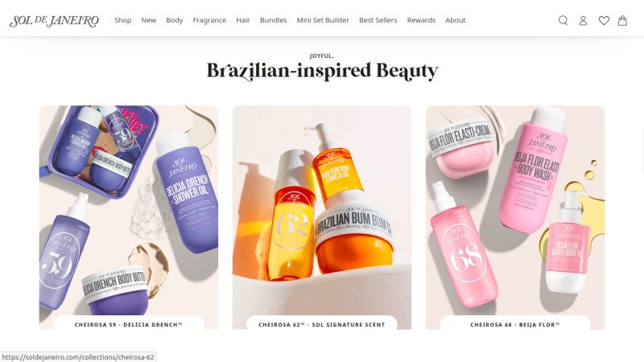Go to Bundles page
This screenshot has height=362, width=644.
pos(273,20)
